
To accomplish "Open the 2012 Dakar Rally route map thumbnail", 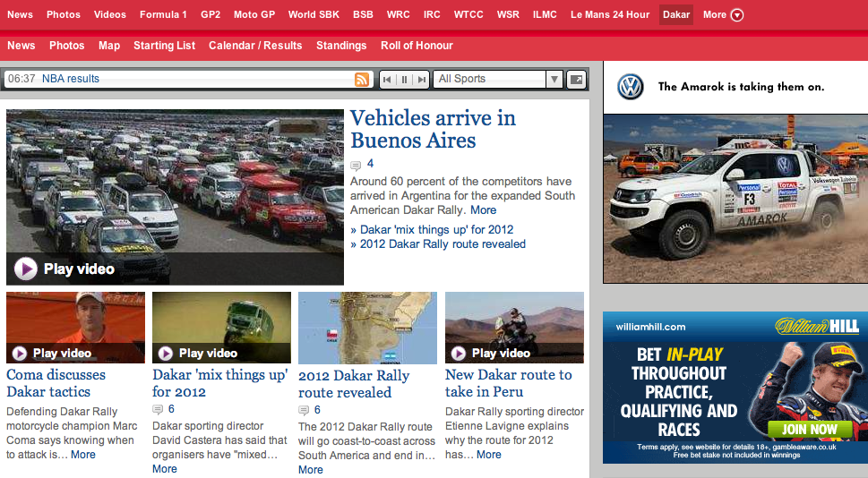I will pyautogui.click(x=367, y=328).
